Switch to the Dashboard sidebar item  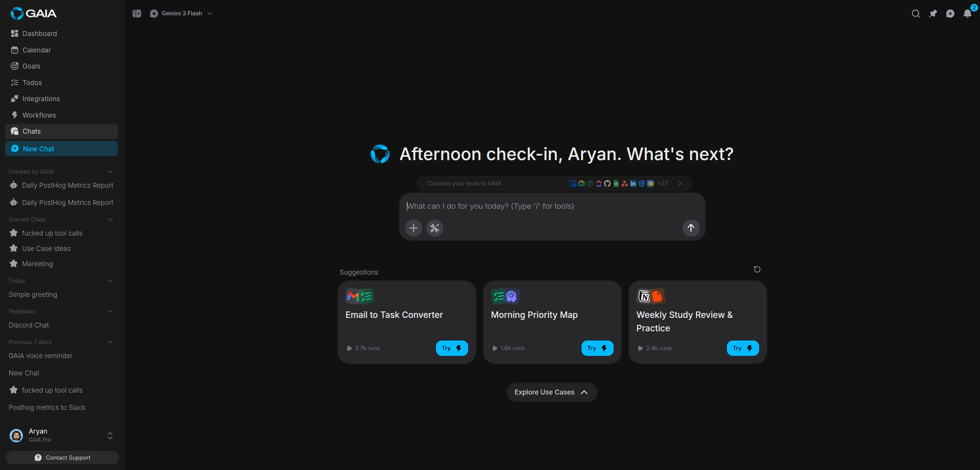[39, 33]
